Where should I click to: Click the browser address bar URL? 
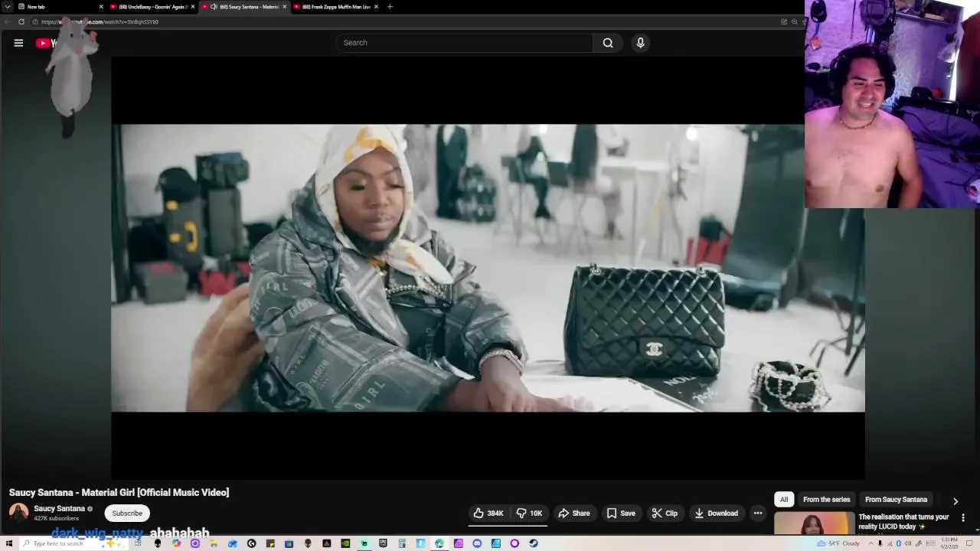[100, 22]
